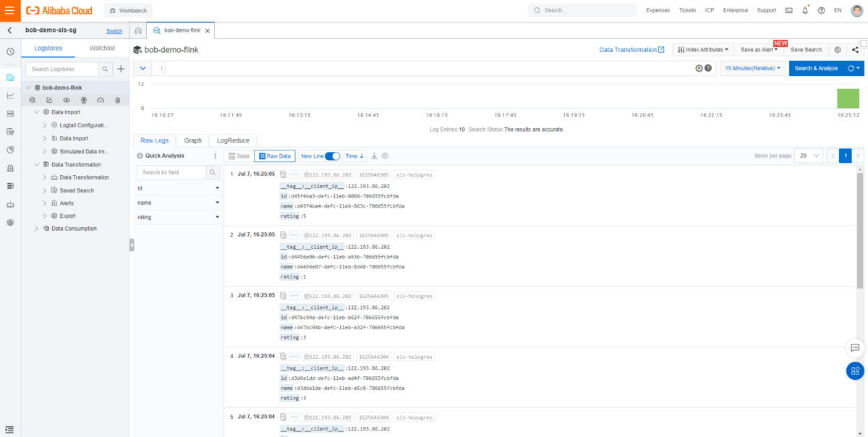Expand the bottom-left sidebar menu icon
This screenshot has width=868, height=437.
coord(9,430)
